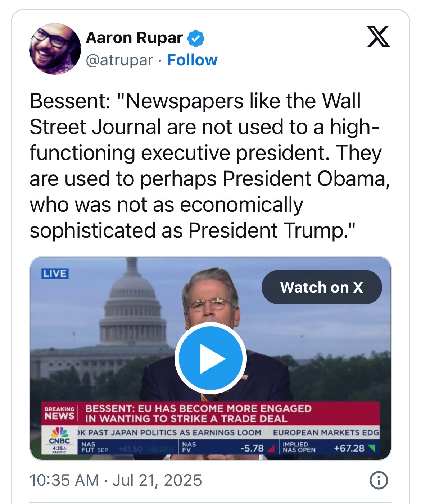Click the Bessent quote tweet text
This screenshot has width=421, height=504.
point(209,165)
